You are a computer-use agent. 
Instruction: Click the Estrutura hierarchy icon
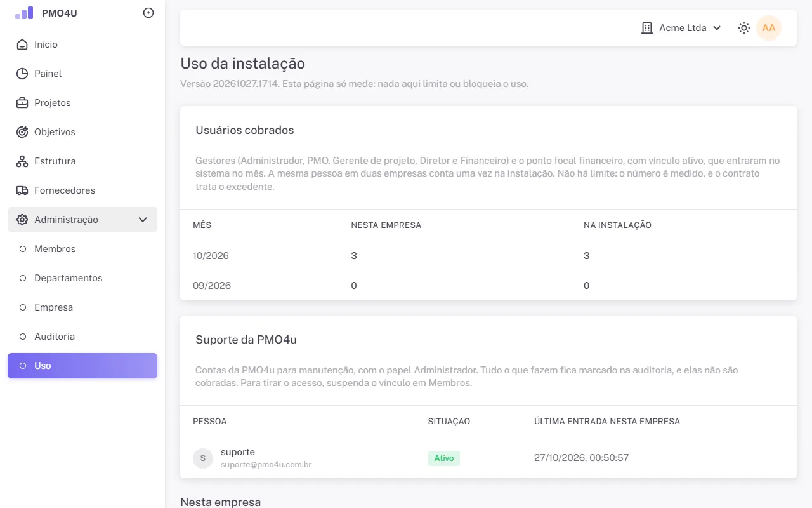pos(22,161)
